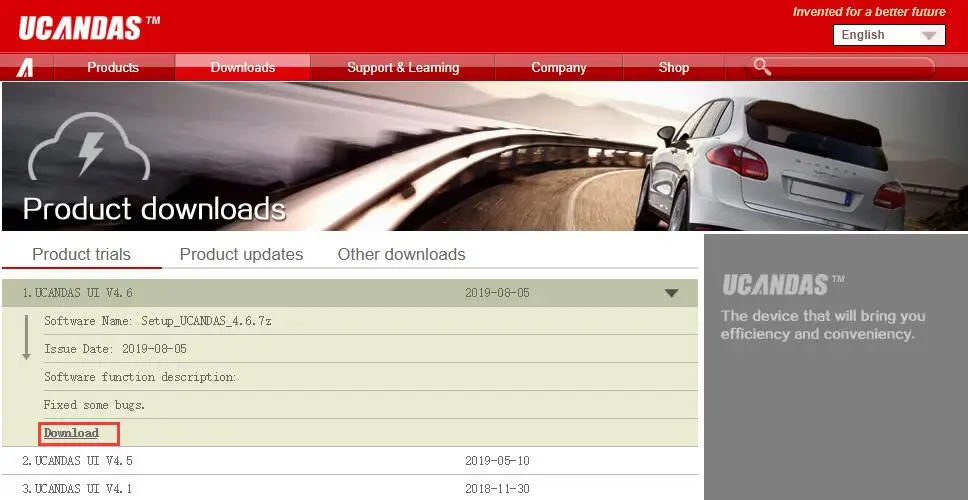This screenshot has height=500, width=968.
Task: Click 'Issue Date: 2019-08-05' text
Action: coord(115,349)
